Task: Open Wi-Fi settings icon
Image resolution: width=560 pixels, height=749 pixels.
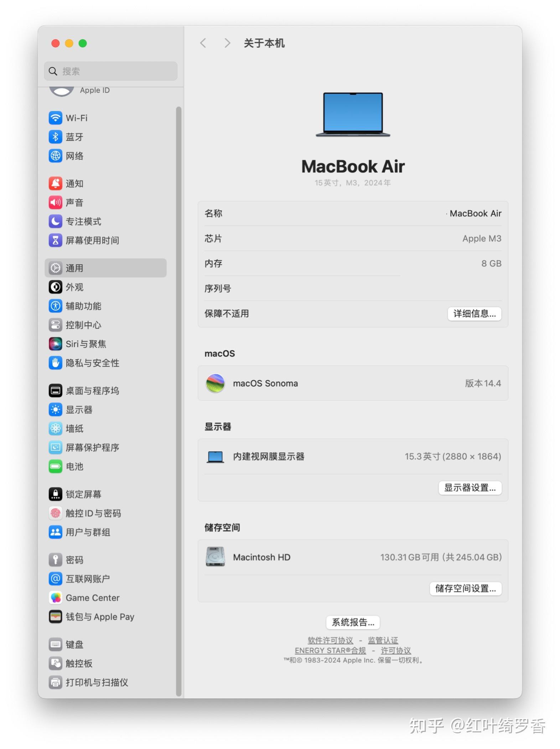Action: (55, 118)
